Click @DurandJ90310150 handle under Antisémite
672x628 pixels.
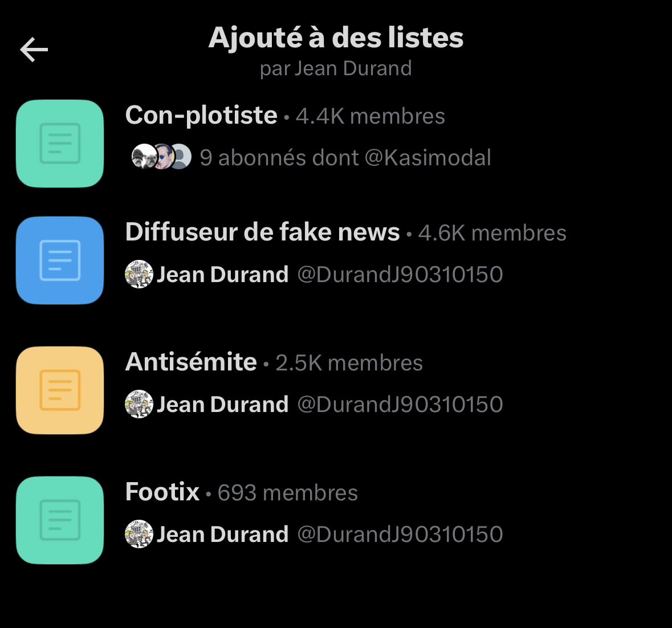pos(400,404)
